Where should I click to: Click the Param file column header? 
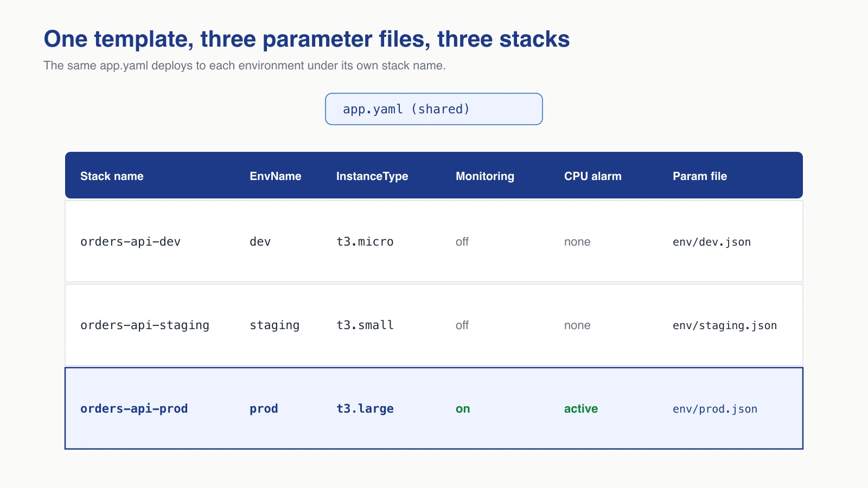(x=700, y=176)
